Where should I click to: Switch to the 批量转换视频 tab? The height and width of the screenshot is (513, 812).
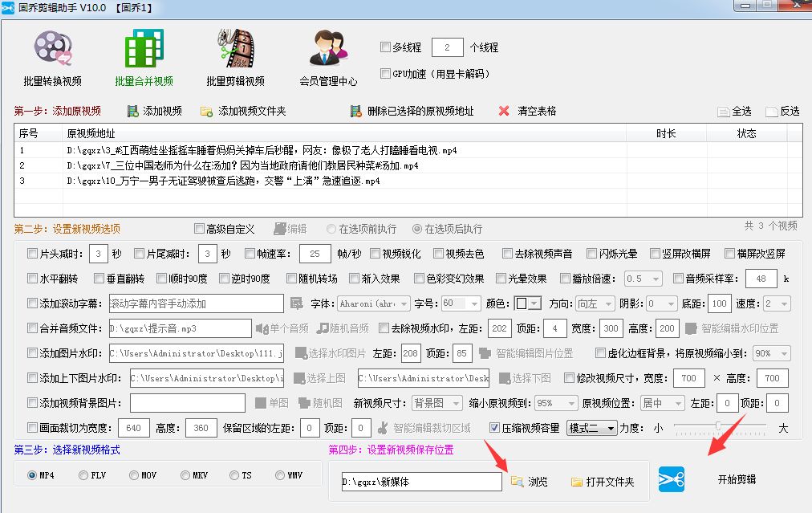coord(52,56)
